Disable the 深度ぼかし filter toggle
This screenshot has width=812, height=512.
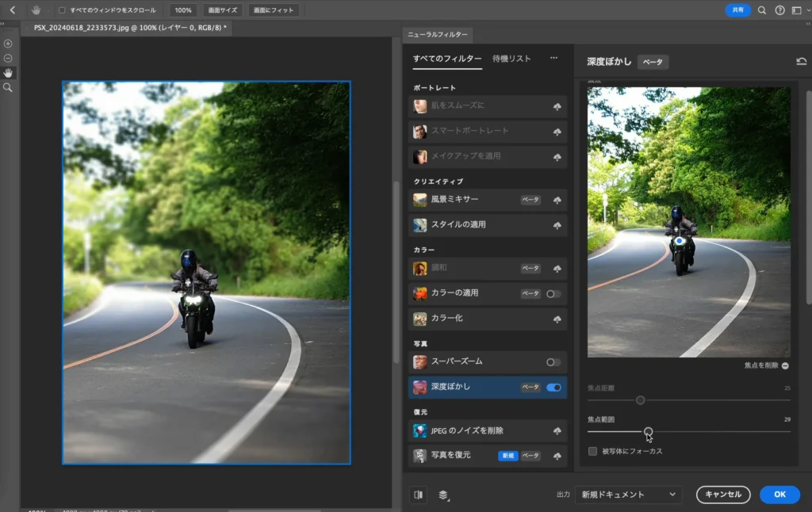point(553,388)
